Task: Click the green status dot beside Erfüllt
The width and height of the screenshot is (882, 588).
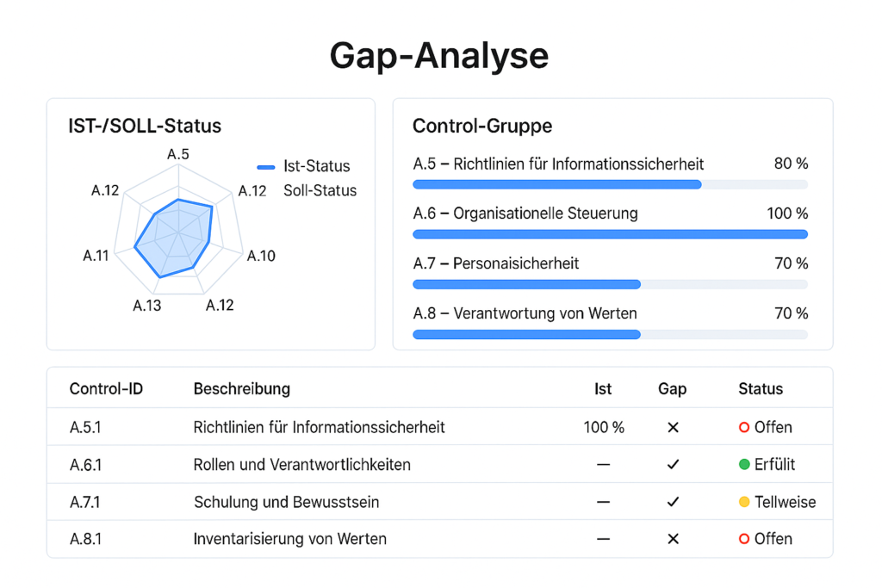Action: point(744,465)
